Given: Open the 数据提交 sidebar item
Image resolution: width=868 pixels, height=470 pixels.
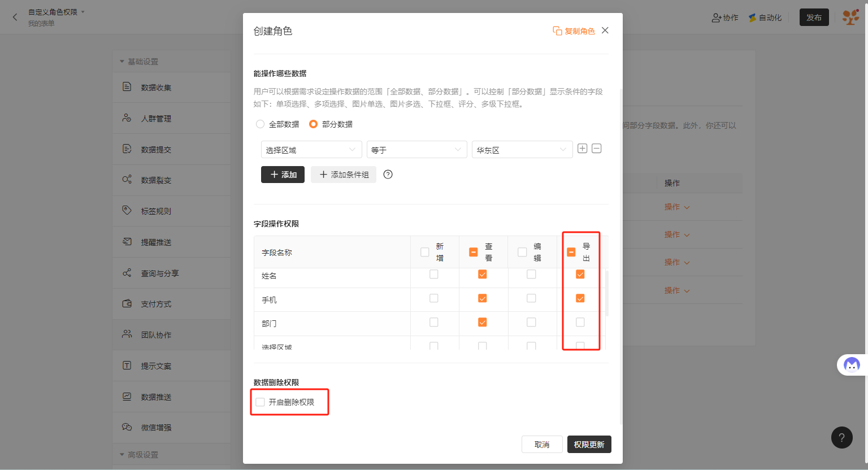Looking at the screenshot, I should point(171,149).
